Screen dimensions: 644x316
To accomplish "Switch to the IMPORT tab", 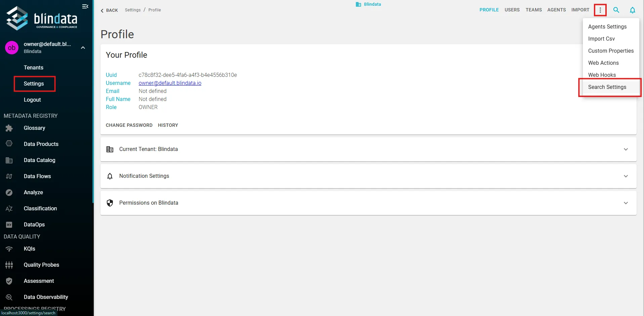I will pos(580,10).
